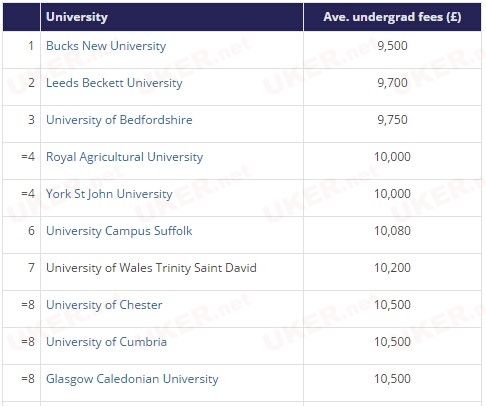Visit the University of Bedfordshire page

[x=119, y=120]
